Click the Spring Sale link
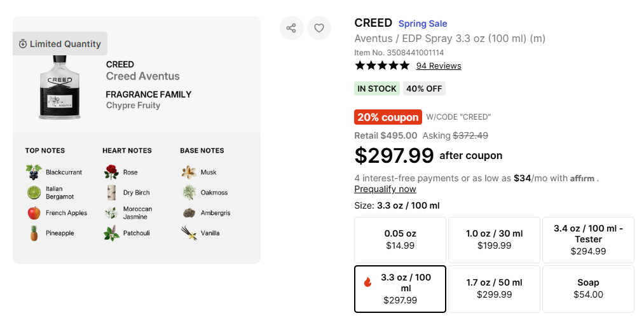The height and width of the screenshot is (325, 644). coord(423,24)
